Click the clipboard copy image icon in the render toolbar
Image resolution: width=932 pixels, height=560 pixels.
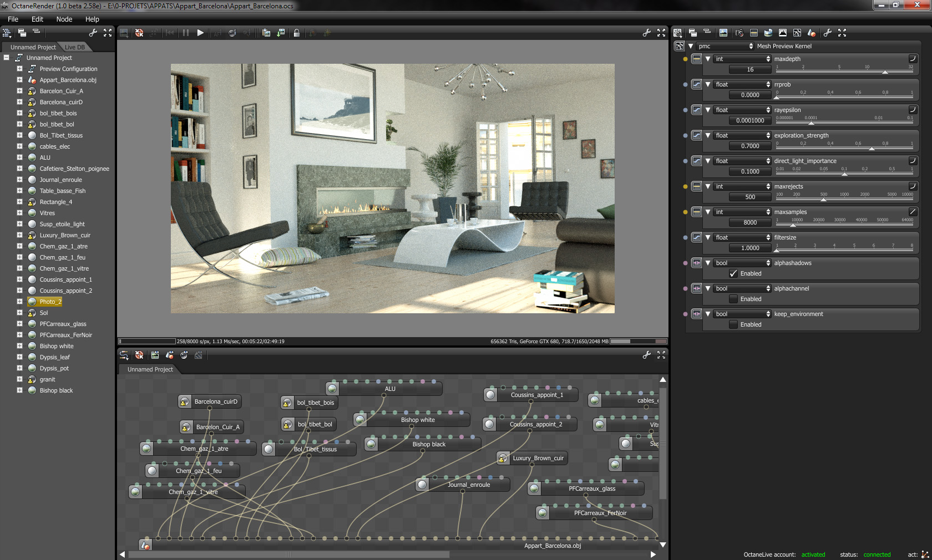[266, 33]
